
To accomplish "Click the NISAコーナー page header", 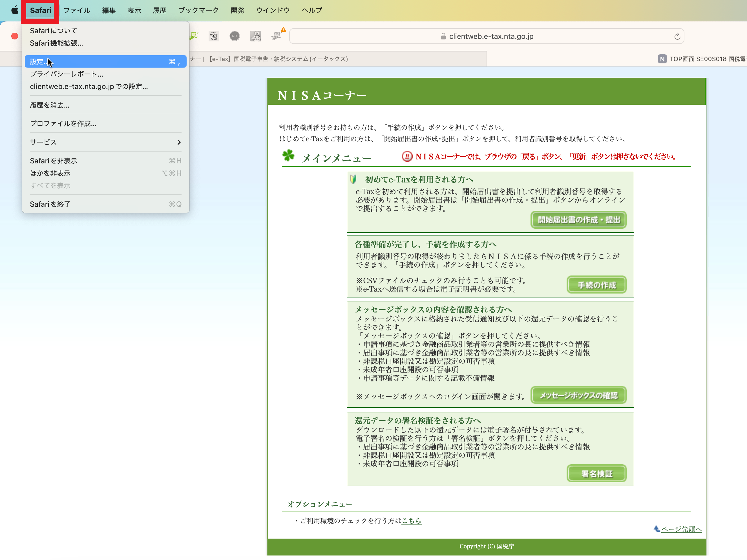I will coord(322,95).
